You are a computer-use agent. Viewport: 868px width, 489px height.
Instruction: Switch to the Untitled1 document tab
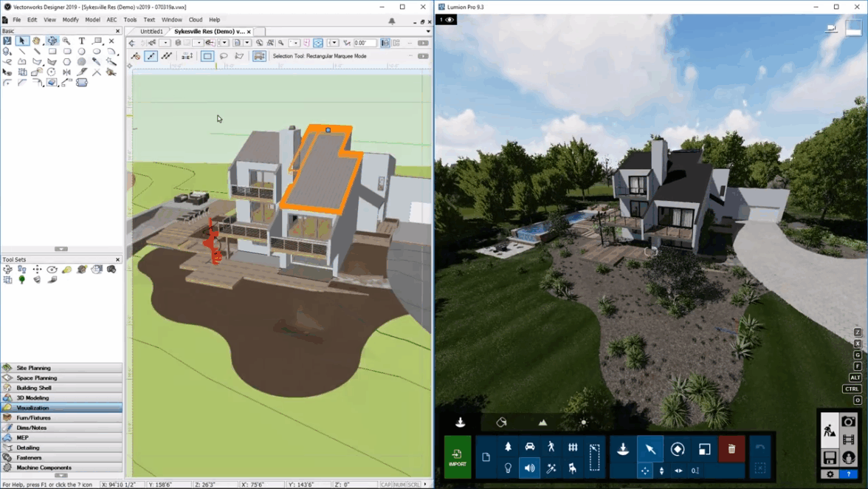(x=151, y=32)
